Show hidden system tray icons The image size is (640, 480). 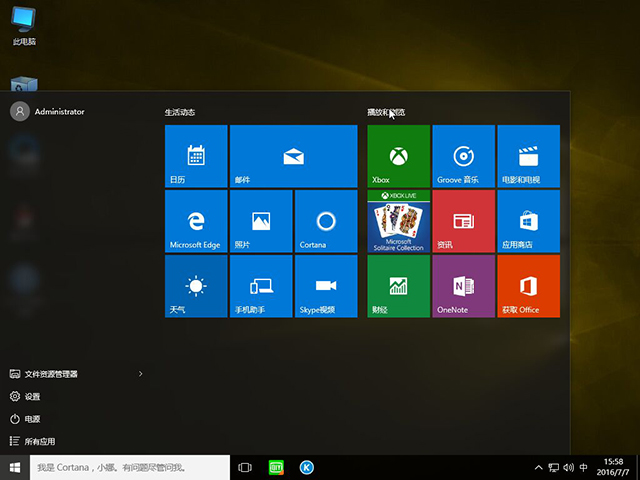(539, 467)
